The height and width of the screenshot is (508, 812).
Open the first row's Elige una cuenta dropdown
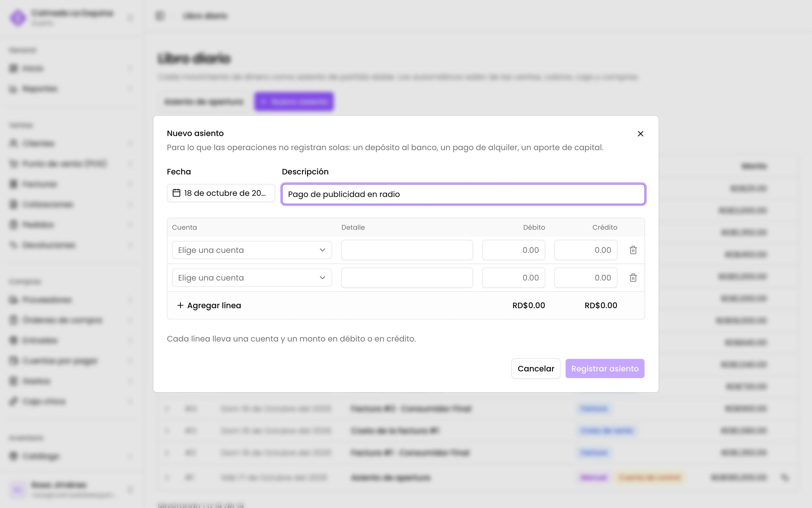pos(252,250)
